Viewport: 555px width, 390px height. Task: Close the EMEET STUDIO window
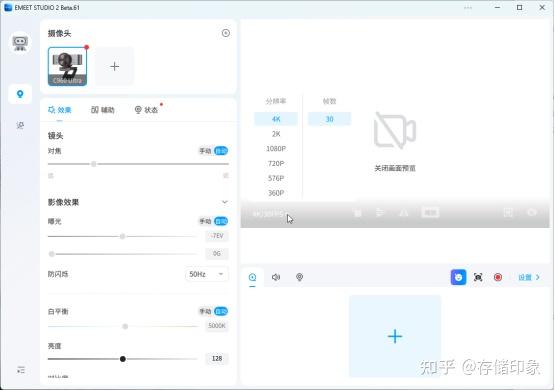(542, 7)
